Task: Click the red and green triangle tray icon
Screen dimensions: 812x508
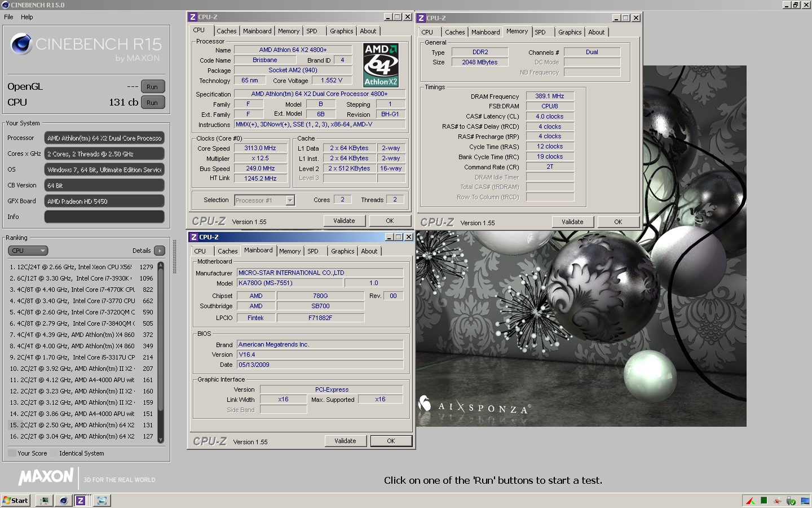Action: click(x=751, y=501)
